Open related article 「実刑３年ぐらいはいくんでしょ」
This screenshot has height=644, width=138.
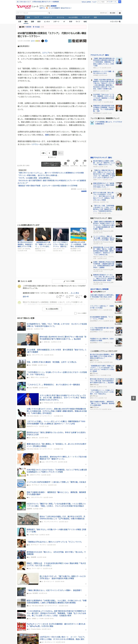point(51,172)
